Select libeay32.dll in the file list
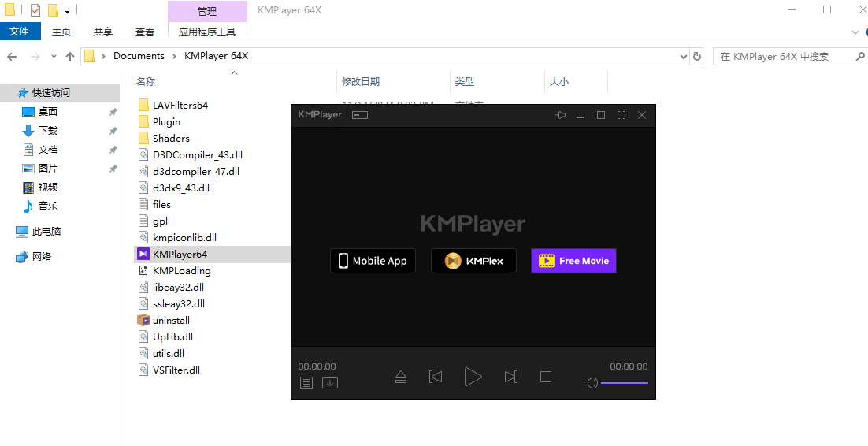This screenshot has width=868, height=446. coord(178,288)
